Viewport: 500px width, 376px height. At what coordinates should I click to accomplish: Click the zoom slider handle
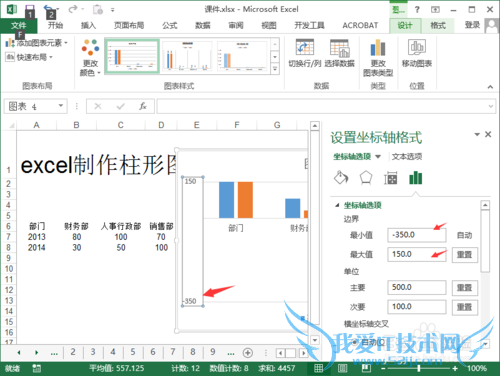click(x=419, y=368)
